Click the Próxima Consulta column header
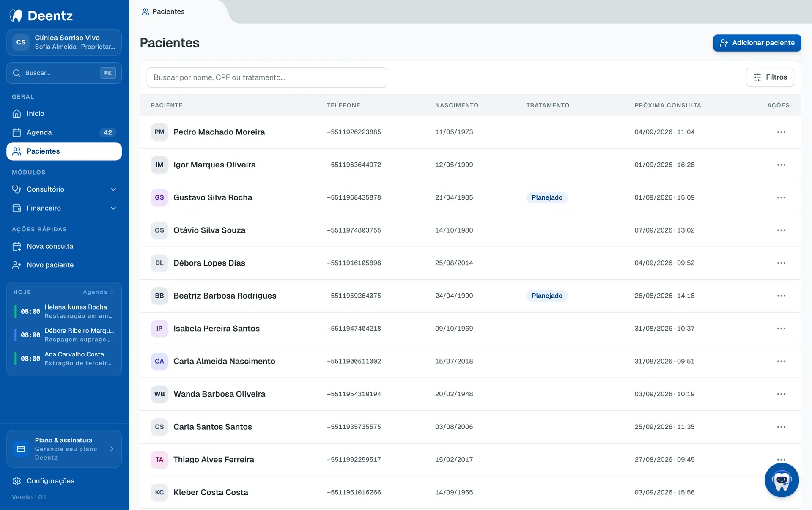 (668, 105)
